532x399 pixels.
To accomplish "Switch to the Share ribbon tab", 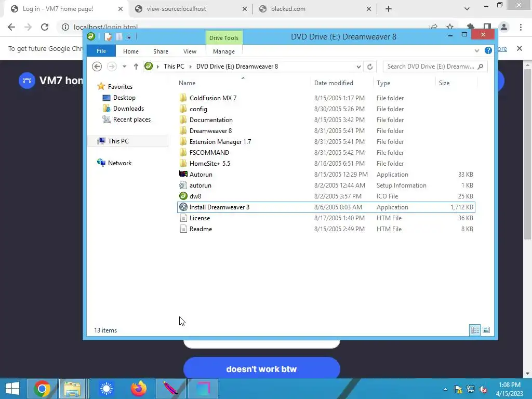I will [x=161, y=51].
